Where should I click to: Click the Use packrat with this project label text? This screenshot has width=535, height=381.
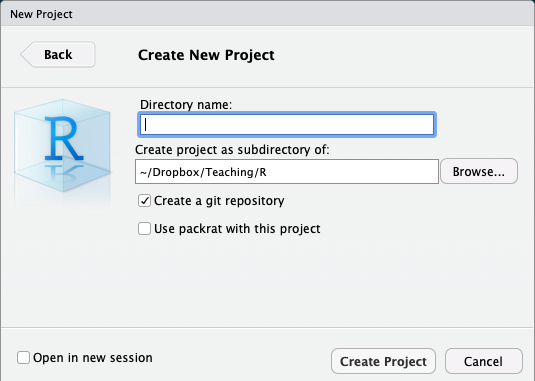[x=237, y=229]
